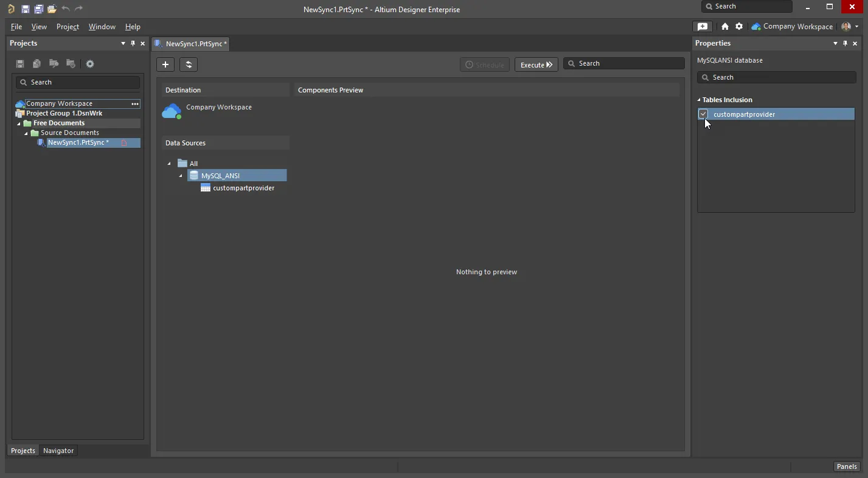Click the share/comment icon beside the Home icon
Screen dimensions: 868x478
pos(703,26)
